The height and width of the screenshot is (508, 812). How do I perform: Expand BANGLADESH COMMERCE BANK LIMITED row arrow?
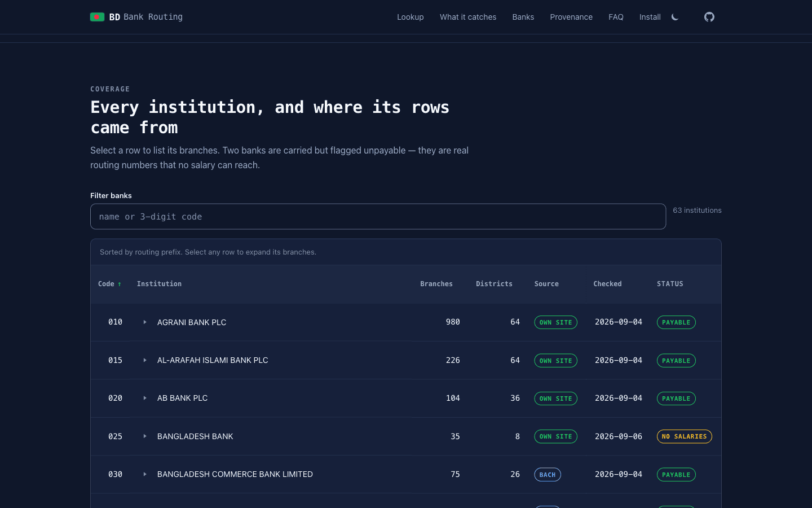click(145, 474)
